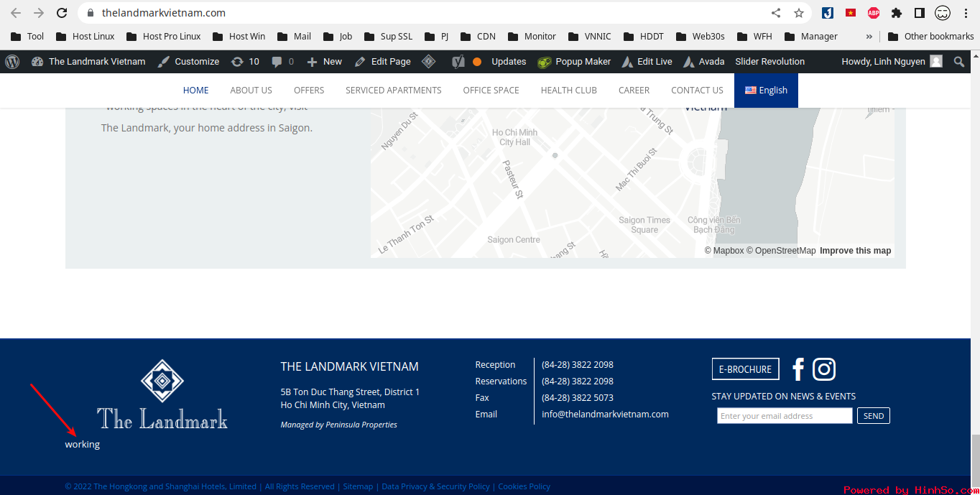Click Edit Live in admin bar
The height and width of the screenshot is (495, 980).
(x=647, y=62)
